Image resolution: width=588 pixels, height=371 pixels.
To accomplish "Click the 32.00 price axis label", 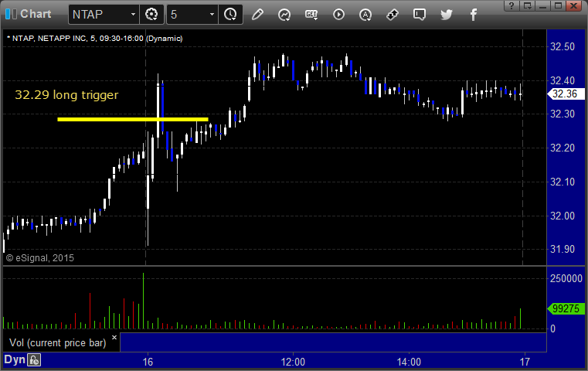I will (x=563, y=216).
